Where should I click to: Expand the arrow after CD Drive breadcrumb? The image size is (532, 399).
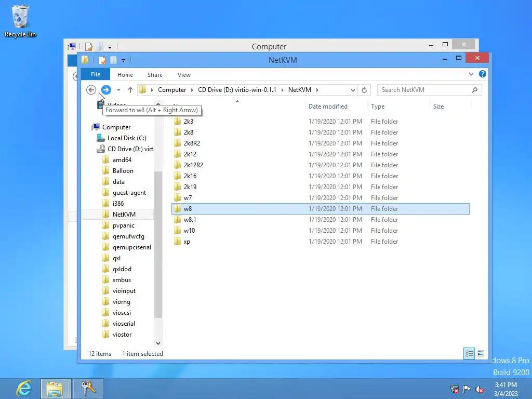click(x=282, y=90)
